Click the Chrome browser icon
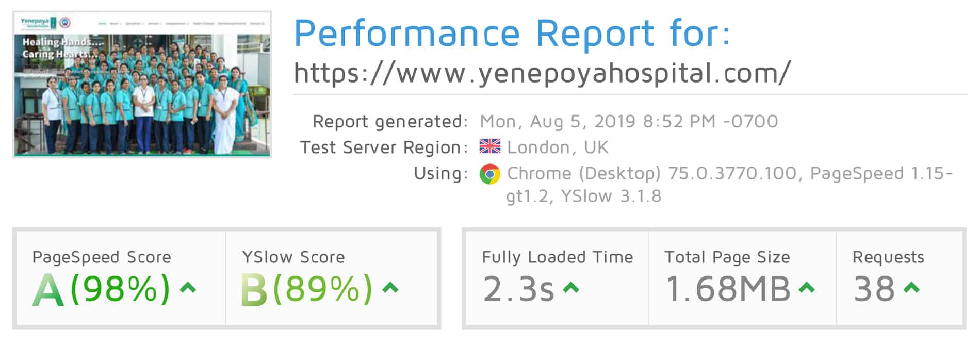Image resolution: width=980 pixels, height=345 pixels. click(x=489, y=174)
